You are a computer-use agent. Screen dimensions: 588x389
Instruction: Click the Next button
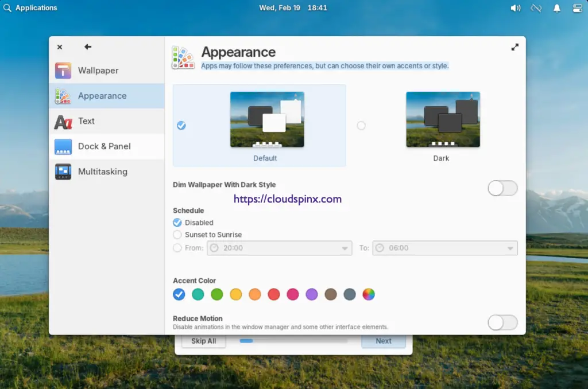tap(383, 341)
